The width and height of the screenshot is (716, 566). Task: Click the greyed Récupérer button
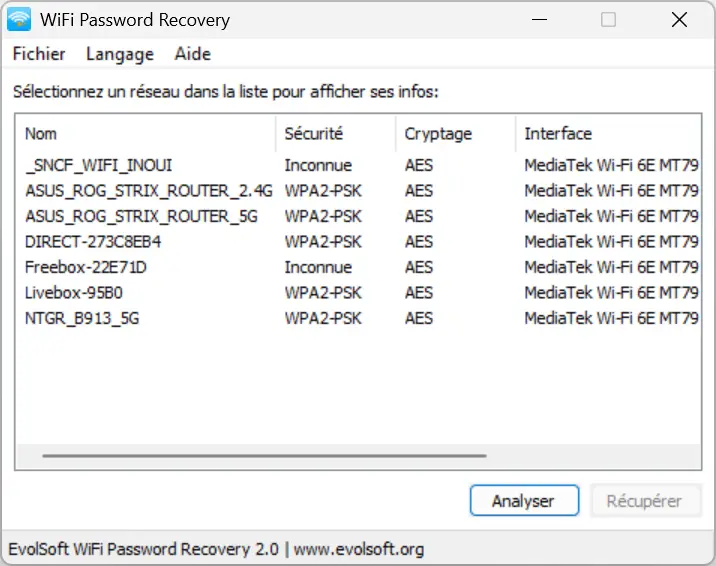click(x=645, y=501)
